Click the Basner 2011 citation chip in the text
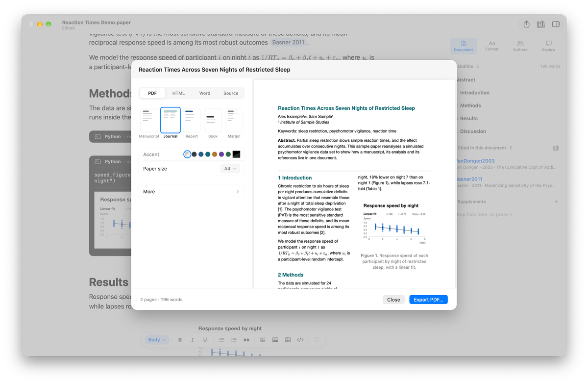 click(288, 43)
